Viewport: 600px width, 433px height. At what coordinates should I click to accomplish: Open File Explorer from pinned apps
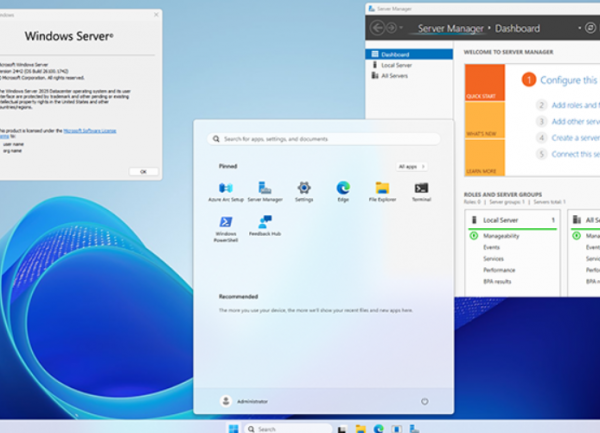382,192
